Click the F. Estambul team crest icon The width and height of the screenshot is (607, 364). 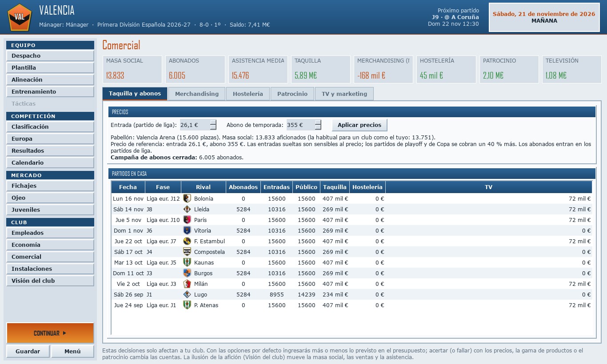[187, 241]
